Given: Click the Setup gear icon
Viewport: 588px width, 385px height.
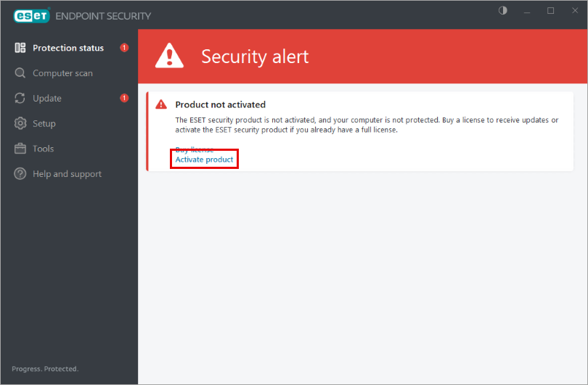Looking at the screenshot, I should [x=20, y=123].
